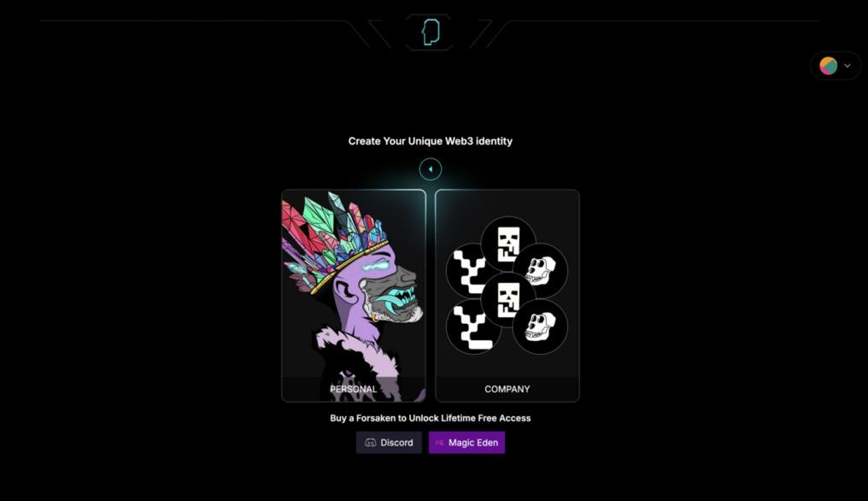
Task: Select the upper ape skull logo circle
Action: 540,270
